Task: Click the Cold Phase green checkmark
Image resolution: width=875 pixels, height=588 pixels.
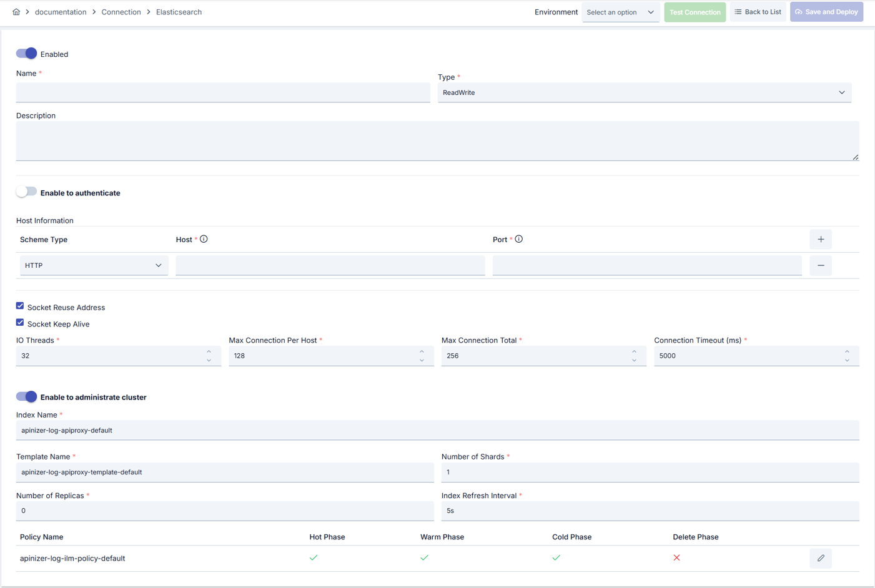Action: tap(556, 557)
